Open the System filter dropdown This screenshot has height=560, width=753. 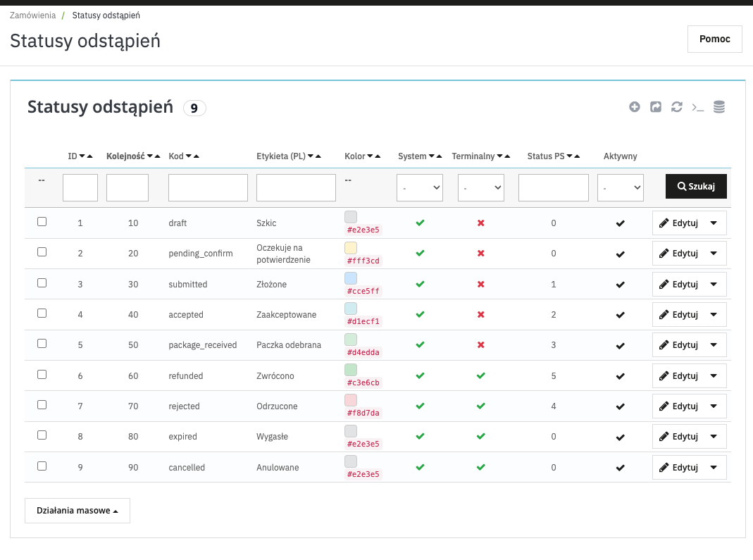pyautogui.click(x=420, y=187)
